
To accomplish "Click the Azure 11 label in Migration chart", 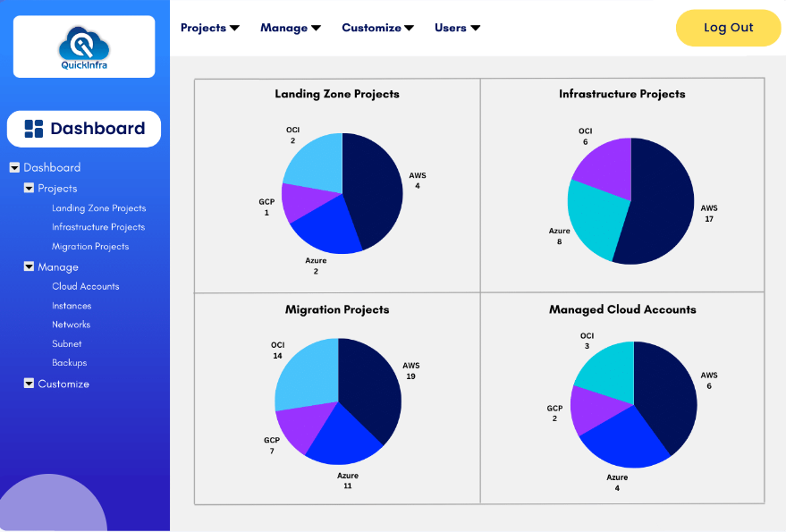I will (x=347, y=480).
